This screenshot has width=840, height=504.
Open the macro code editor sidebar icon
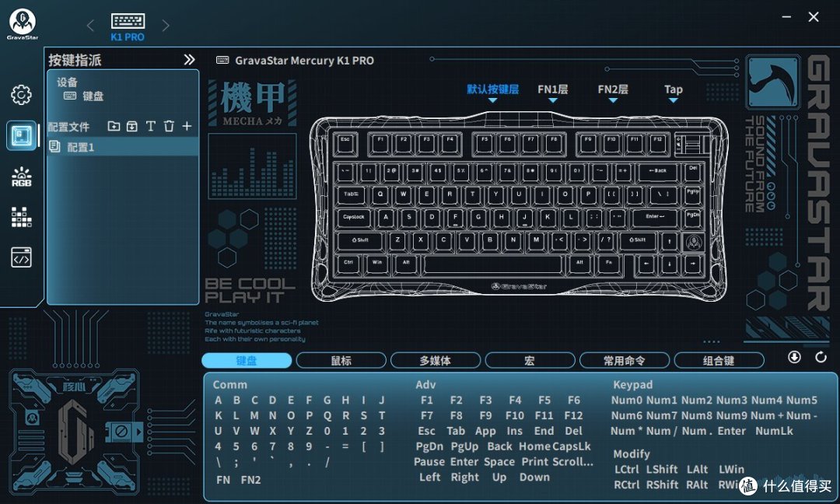point(21,257)
